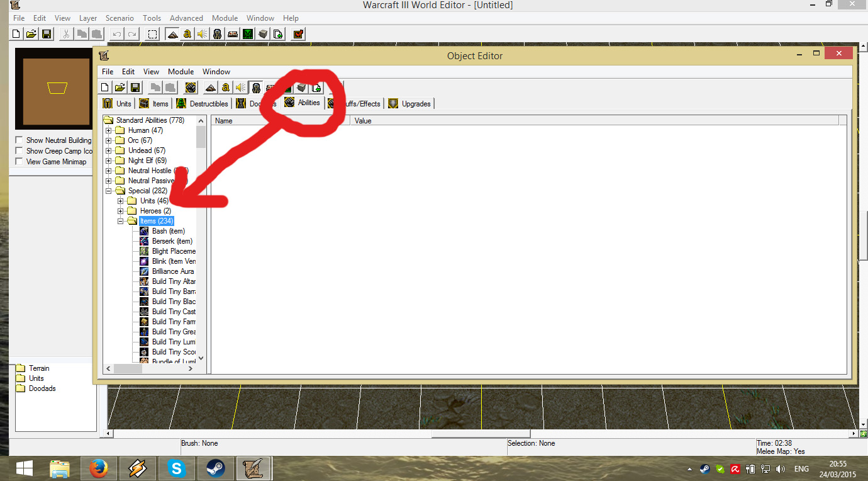Expand the Neutral Hostile folder

point(109,171)
